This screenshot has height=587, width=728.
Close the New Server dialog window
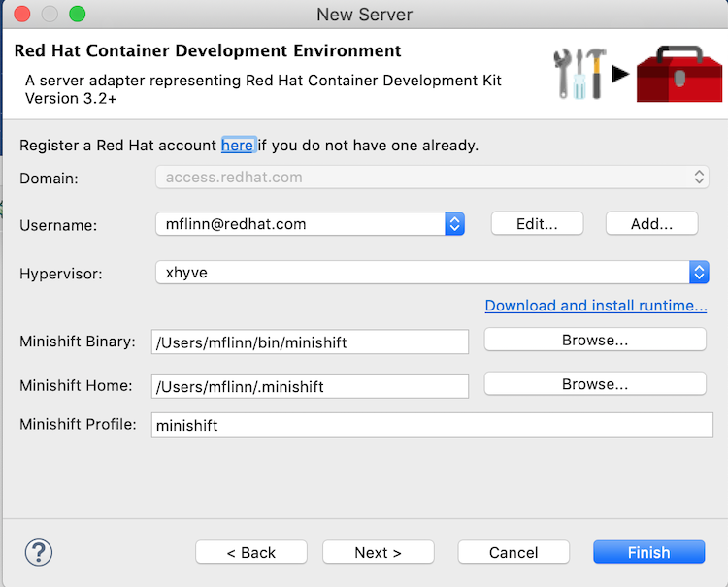pyautogui.click(x=22, y=15)
